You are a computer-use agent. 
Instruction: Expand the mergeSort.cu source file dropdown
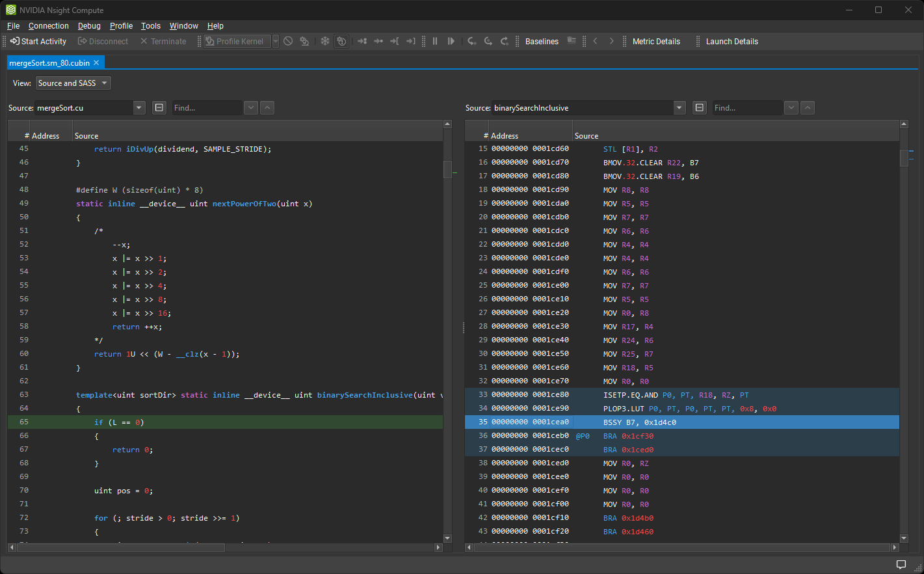(x=139, y=108)
